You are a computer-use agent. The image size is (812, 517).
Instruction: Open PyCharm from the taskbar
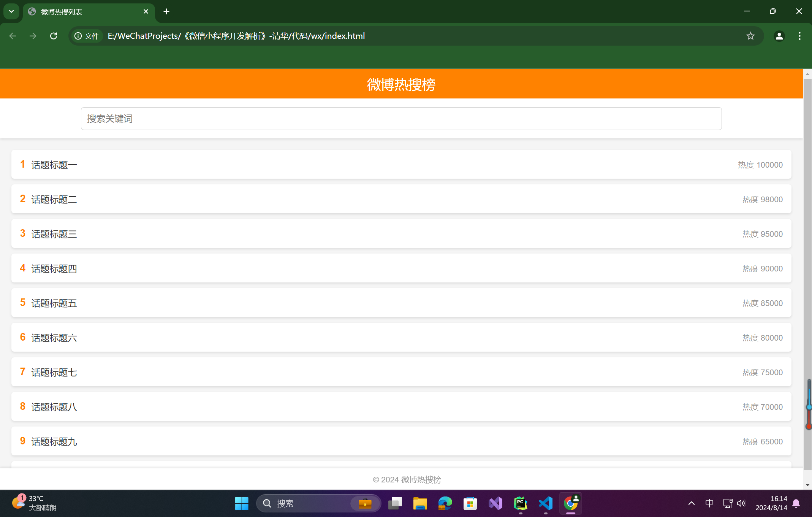(x=520, y=503)
